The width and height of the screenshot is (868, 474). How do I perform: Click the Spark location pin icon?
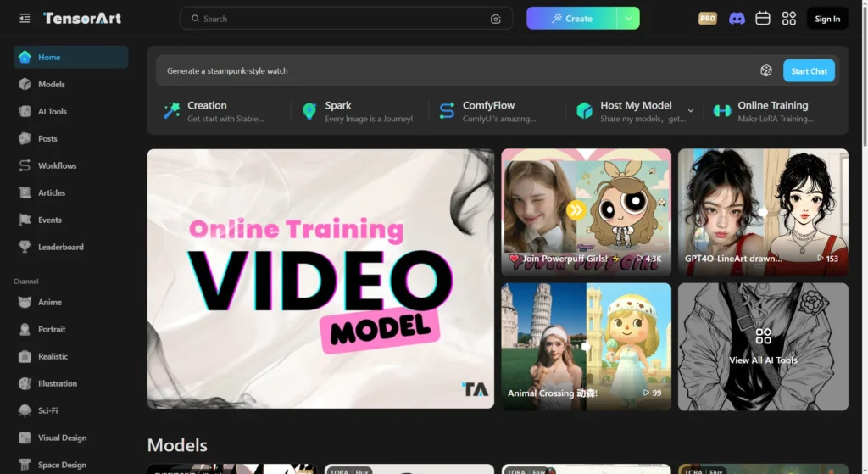pyautogui.click(x=309, y=111)
